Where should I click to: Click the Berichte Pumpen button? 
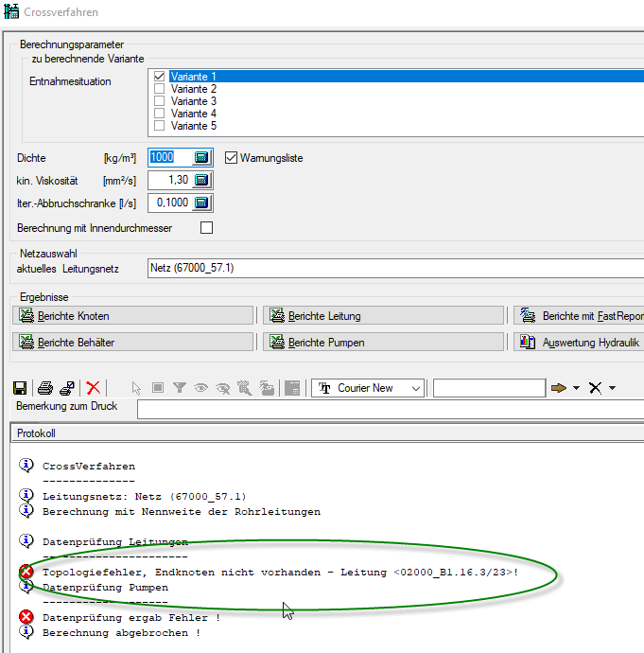coord(383,343)
